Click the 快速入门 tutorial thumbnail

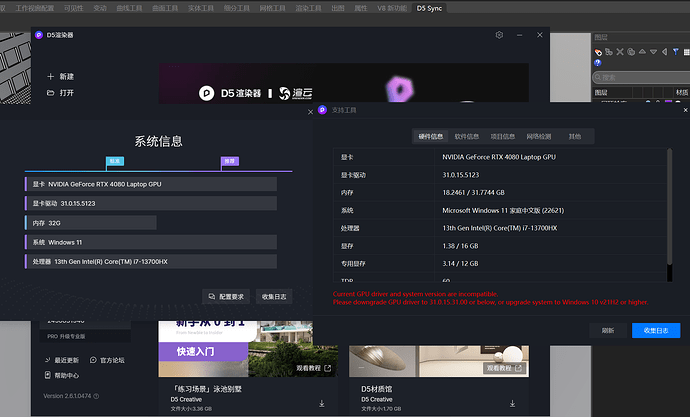pos(248,349)
